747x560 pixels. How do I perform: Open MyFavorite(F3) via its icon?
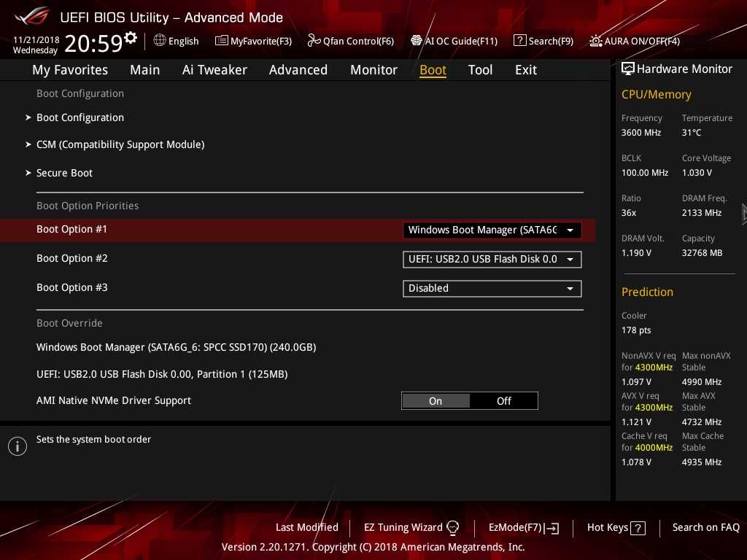(221, 41)
